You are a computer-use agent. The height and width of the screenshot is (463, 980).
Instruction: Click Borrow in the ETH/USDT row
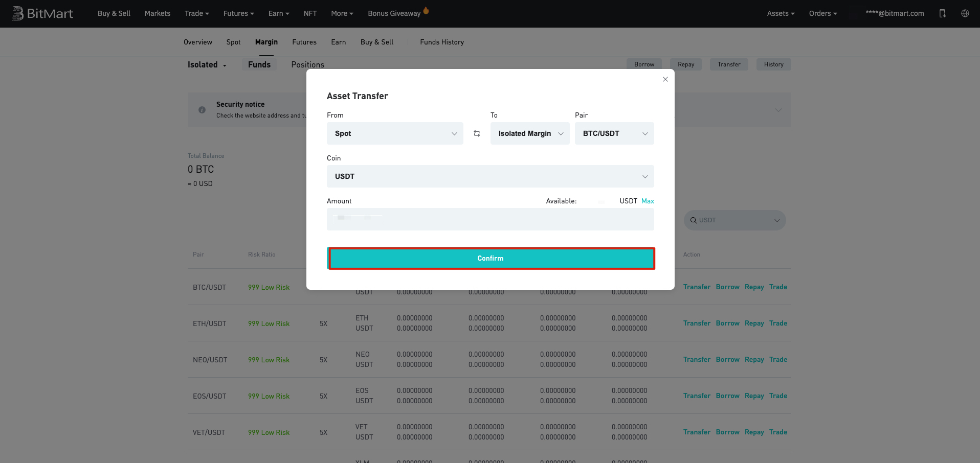(728, 323)
